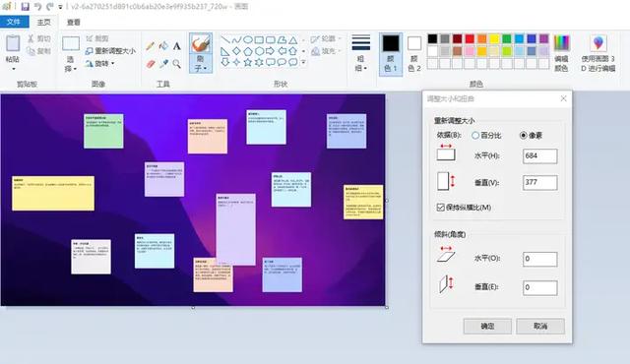The width and height of the screenshot is (630, 364).
Task: Select the Color 2 button
Action: pos(414,54)
